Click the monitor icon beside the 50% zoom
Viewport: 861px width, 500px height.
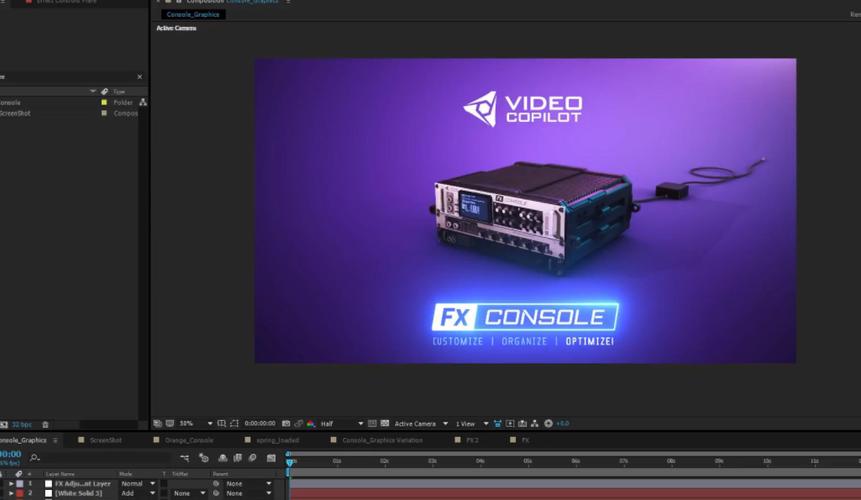170,424
